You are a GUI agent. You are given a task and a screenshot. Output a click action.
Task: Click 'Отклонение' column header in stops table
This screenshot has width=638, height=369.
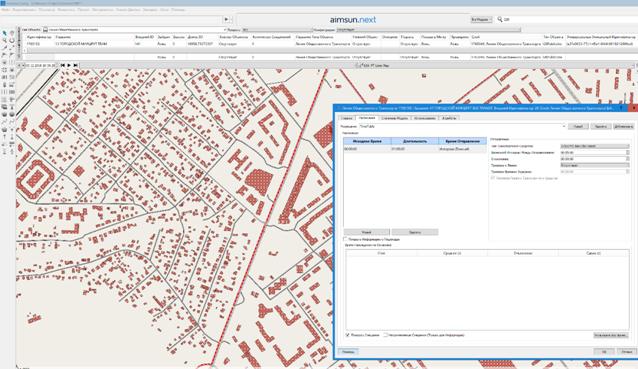[523, 253]
